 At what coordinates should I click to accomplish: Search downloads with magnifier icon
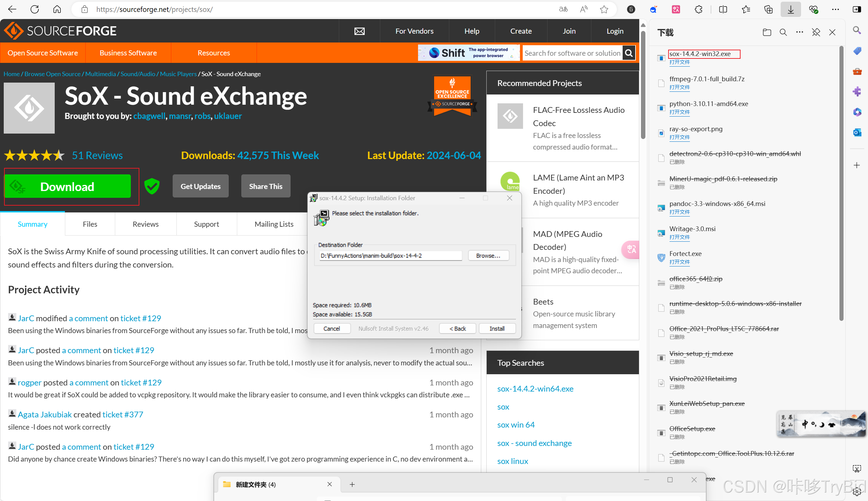(x=783, y=32)
